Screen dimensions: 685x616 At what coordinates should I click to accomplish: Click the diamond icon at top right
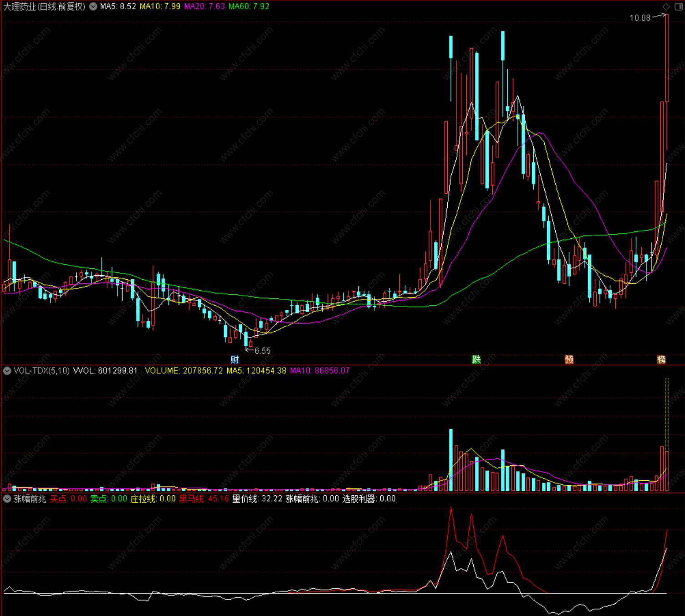(666, 6)
